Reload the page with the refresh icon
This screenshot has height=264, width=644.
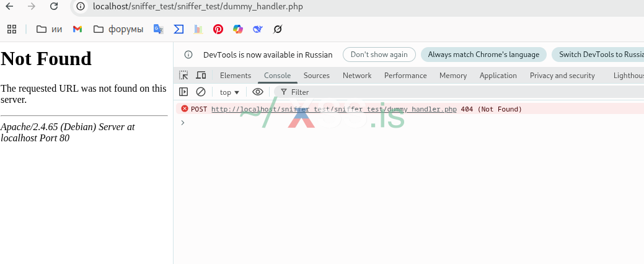[54, 6]
